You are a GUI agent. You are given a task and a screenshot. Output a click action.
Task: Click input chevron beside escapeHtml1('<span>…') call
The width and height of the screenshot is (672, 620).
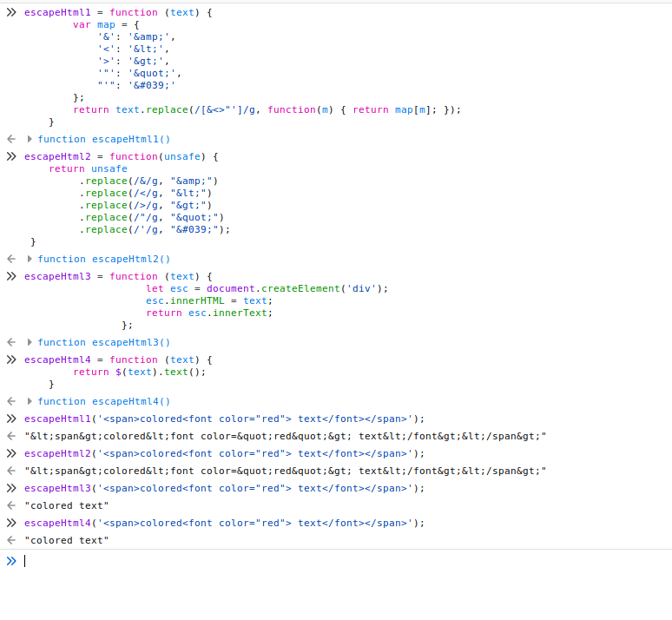[x=11, y=419]
